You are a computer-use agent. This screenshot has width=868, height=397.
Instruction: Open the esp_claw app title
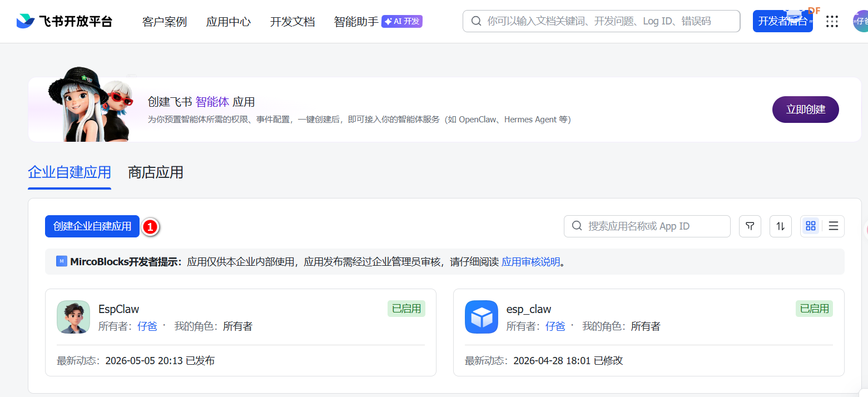(529, 309)
